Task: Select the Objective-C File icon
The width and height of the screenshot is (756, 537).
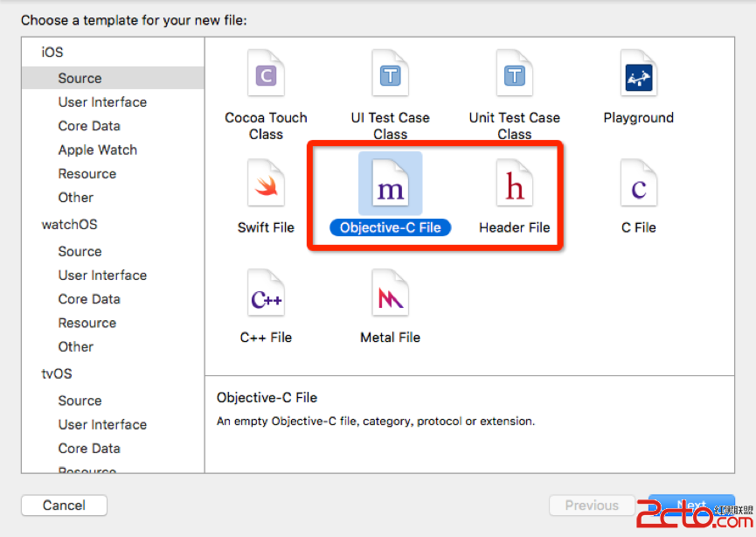Action: (x=390, y=186)
